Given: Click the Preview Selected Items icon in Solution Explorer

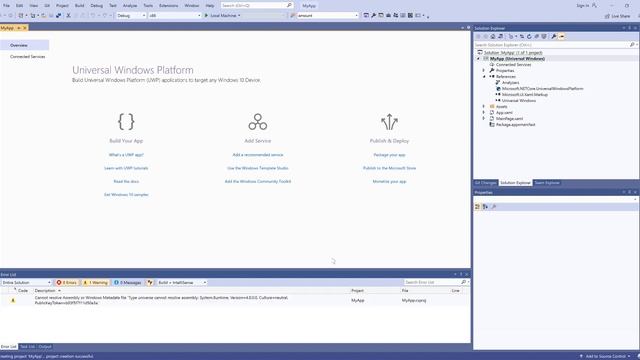Looking at the screenshot, I should coord(562,36).
